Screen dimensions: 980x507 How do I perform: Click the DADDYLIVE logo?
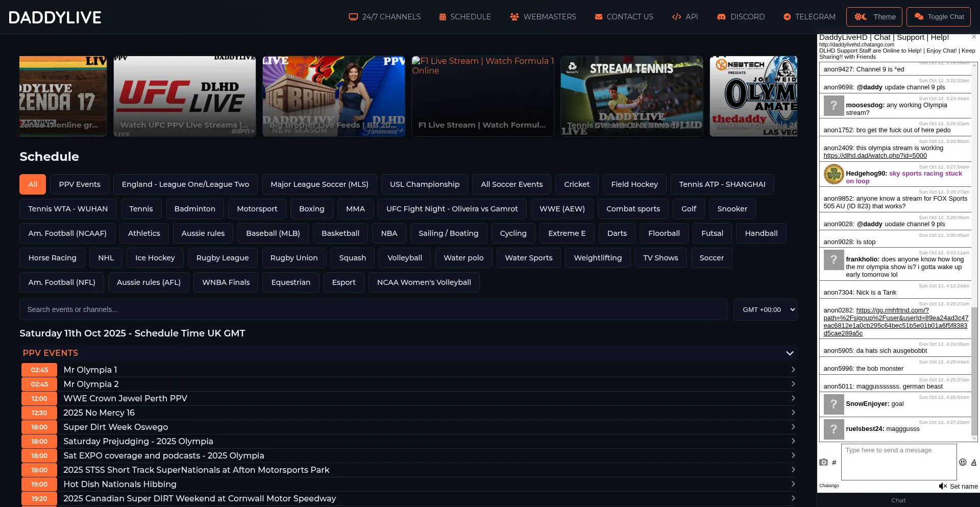tap(55, 17)
